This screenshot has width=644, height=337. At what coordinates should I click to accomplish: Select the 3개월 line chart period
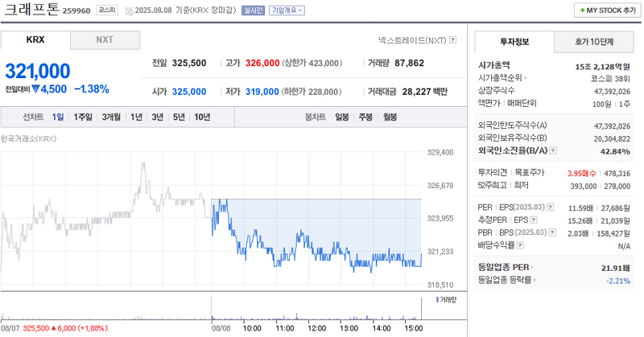click(x=111, y=117)
